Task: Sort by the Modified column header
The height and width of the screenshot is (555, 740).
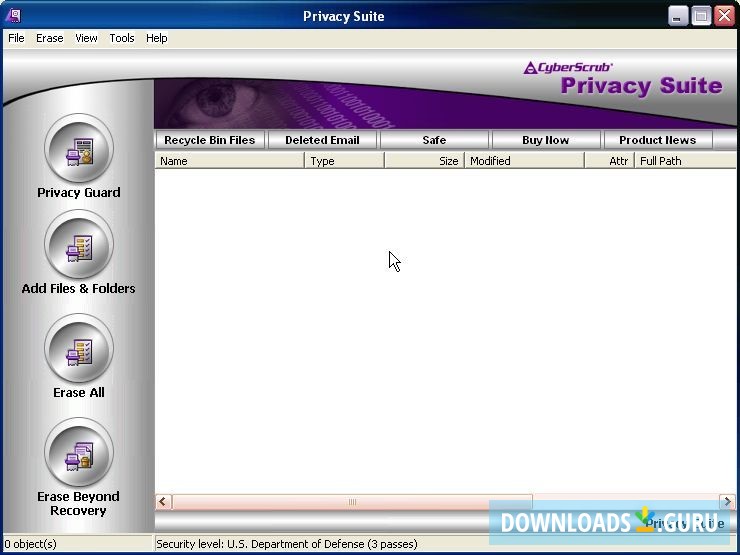Action: click(525, 161)
